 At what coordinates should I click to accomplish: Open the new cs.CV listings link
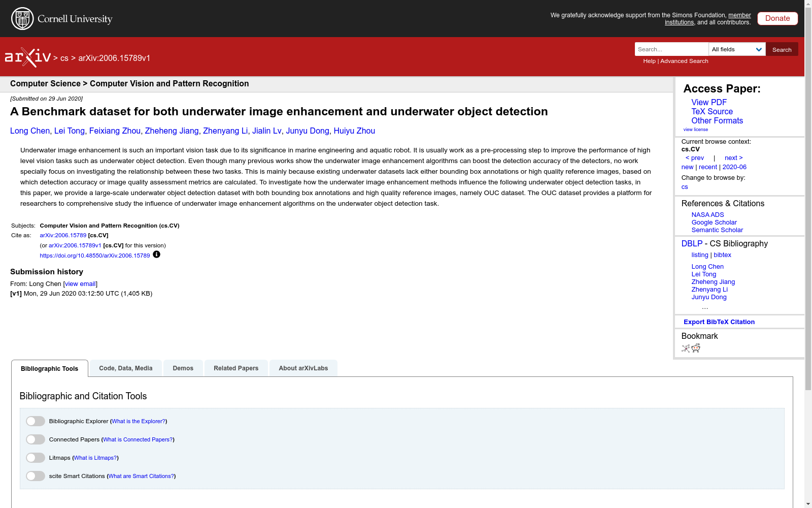point(687,167)
